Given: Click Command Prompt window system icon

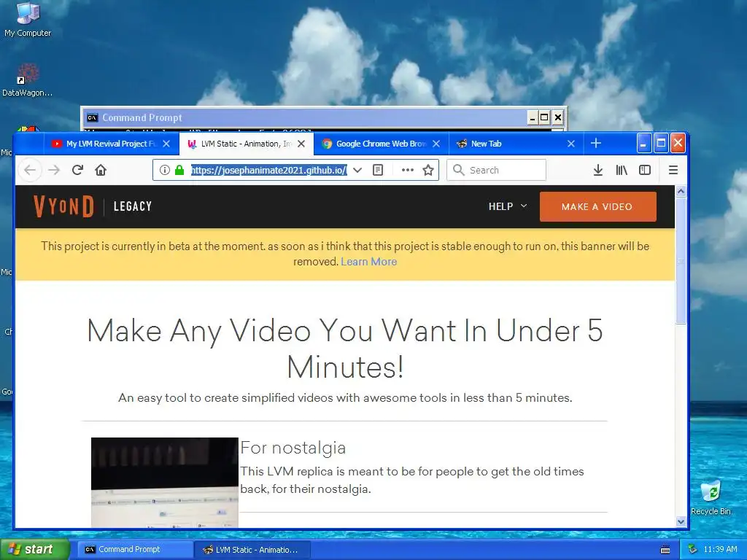Looking at the screenshot, I should 92,117.
